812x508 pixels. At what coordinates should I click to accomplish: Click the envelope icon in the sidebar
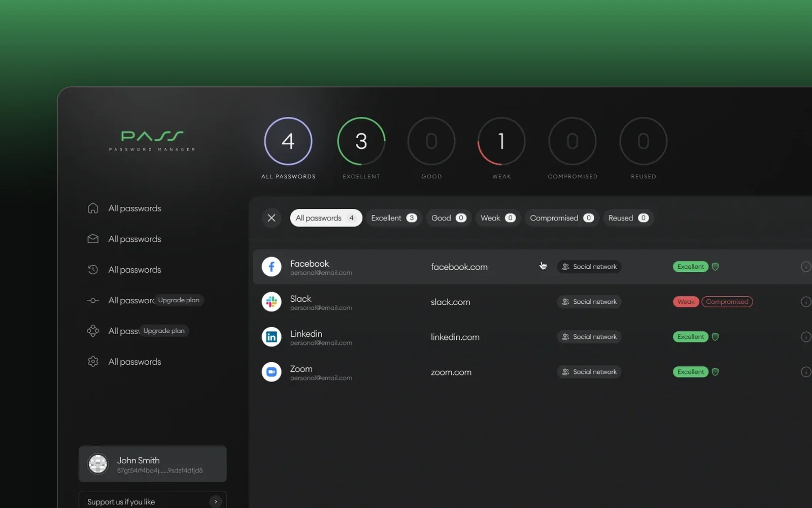[x=93, y=239]
